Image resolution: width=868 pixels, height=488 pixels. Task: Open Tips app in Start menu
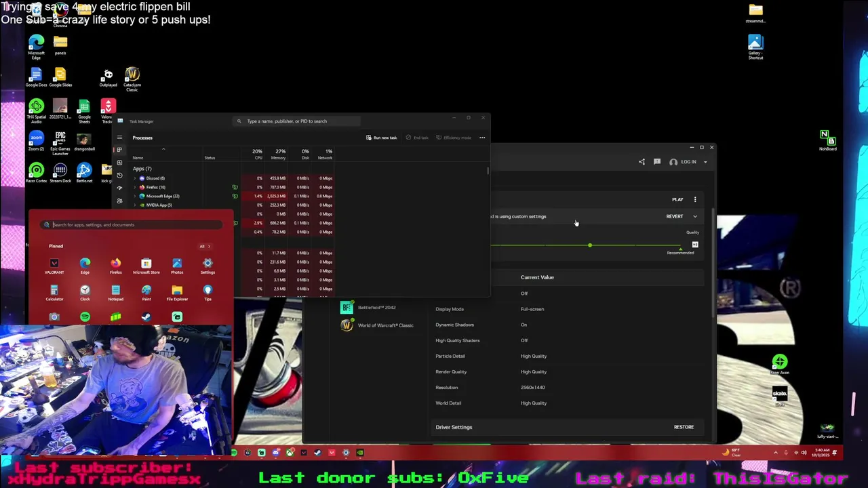pos(208,293)
